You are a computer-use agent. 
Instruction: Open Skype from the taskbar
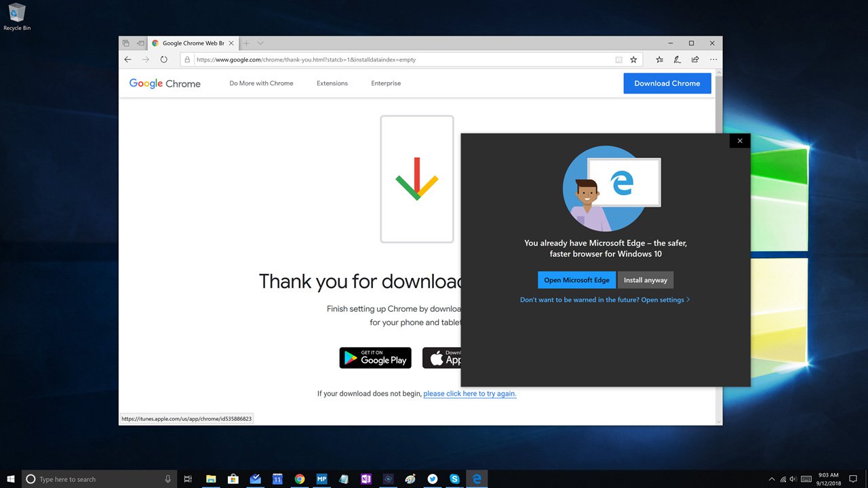pyautogui.click(x=454, y=479)
